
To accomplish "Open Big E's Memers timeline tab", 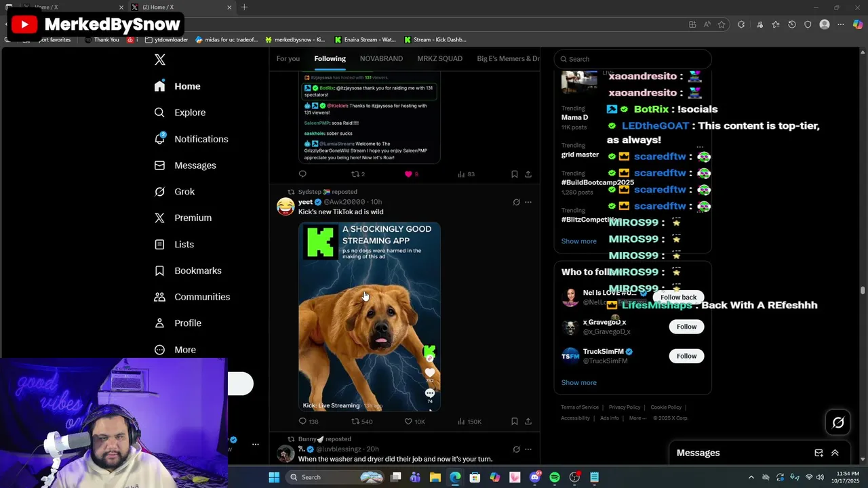I will pos(508,58).
